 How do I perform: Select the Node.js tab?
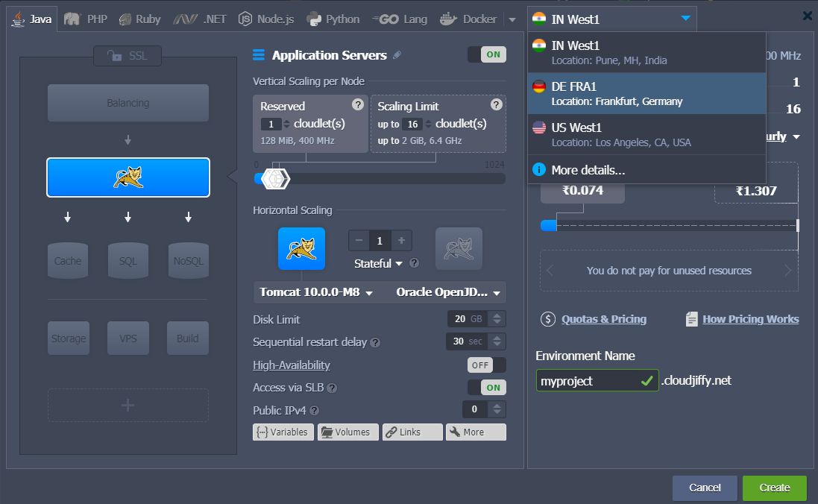[x=266, y=19]
